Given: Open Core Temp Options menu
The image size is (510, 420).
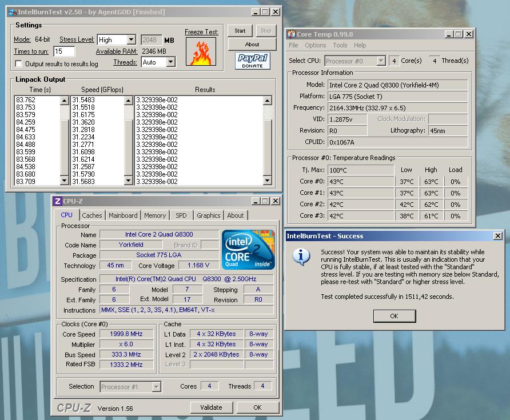Looking at the screenshot, I should pos(315,45).
